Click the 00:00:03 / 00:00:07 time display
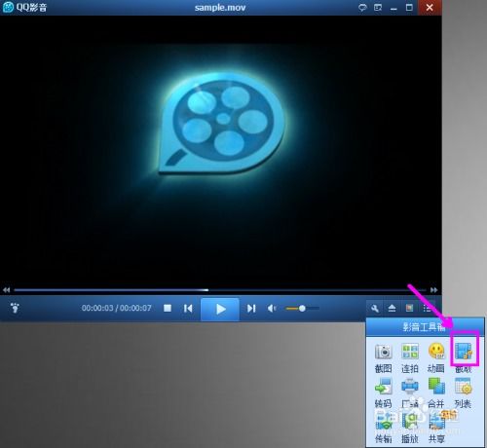487x448 pixels. tap(116, 308)
